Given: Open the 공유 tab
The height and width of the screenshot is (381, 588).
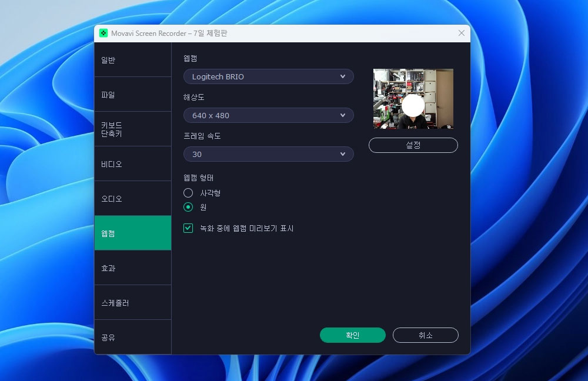Looking at the screenshot, I should (133, 337).
